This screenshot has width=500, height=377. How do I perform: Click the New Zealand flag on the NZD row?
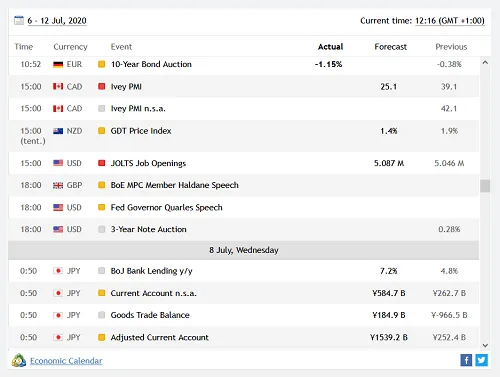58,131
